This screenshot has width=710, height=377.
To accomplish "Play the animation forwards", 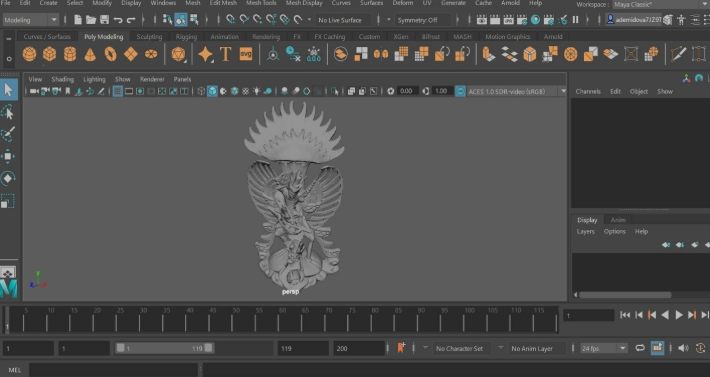I will coord(679,315).
